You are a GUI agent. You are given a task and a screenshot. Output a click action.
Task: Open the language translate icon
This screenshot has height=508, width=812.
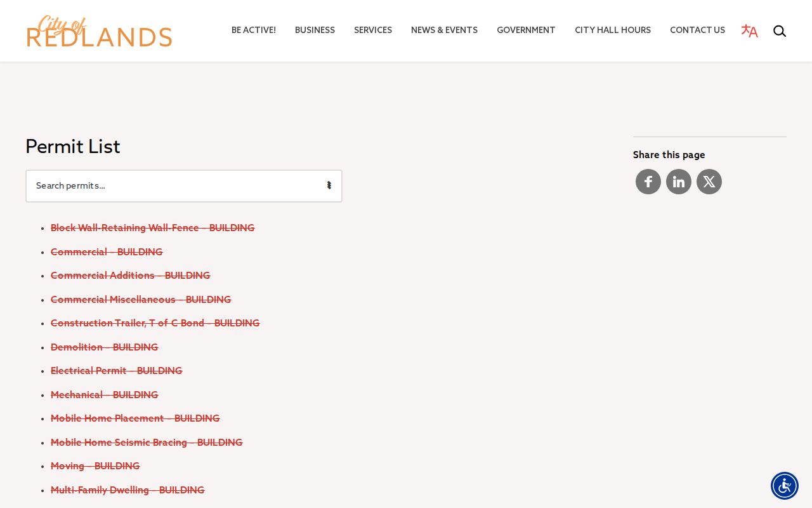(x=749, y=30)
